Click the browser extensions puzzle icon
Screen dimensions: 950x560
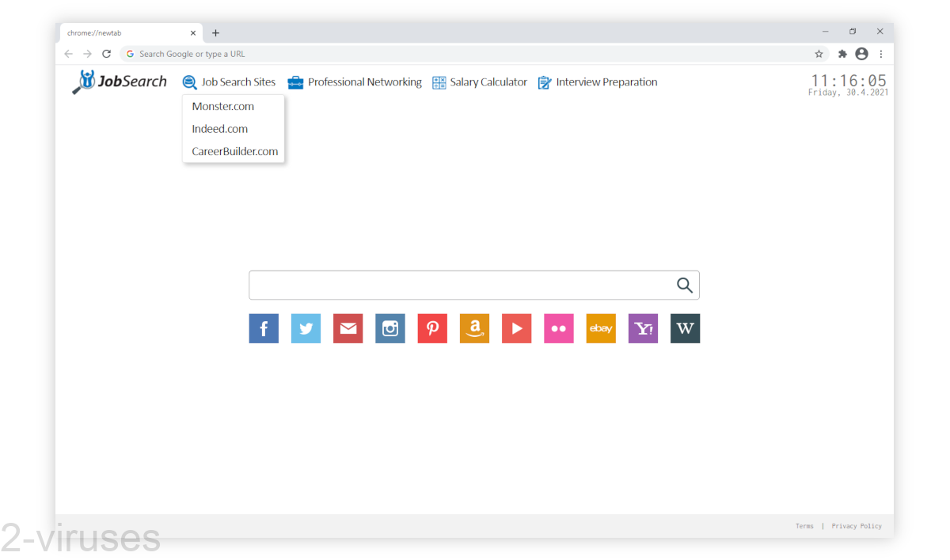(842, 53)
